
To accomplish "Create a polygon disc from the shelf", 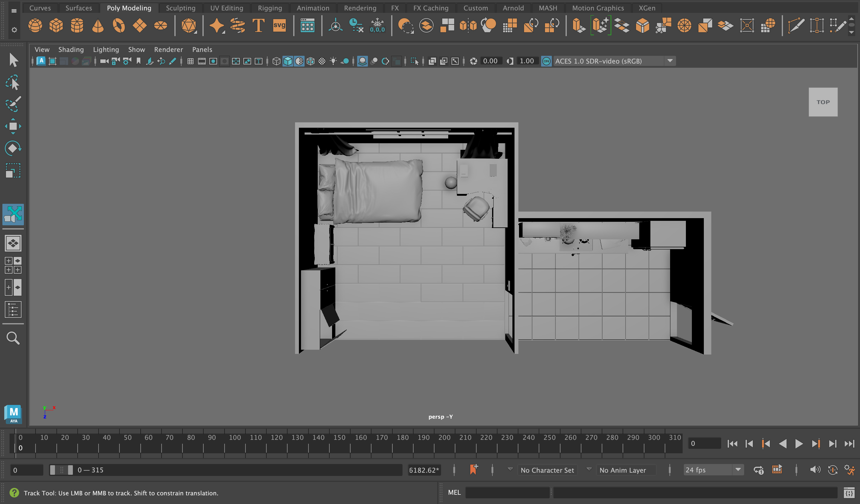I will pyautogui.click(x=160, y=26).
